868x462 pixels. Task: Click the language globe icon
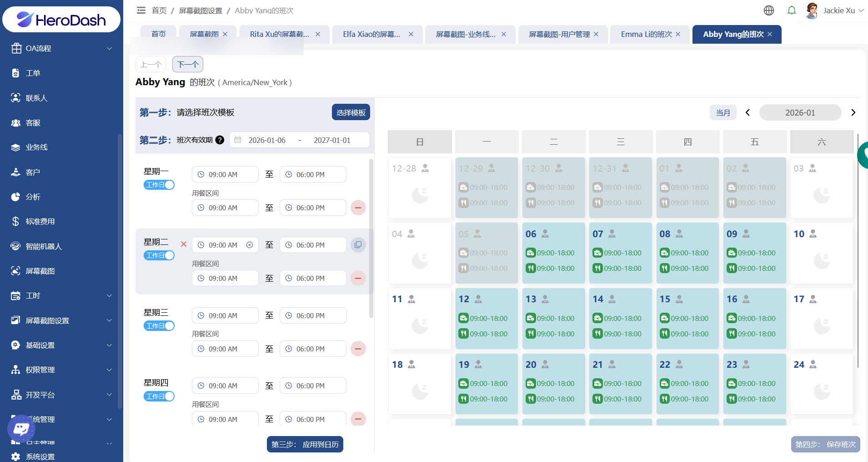[768, 10]
